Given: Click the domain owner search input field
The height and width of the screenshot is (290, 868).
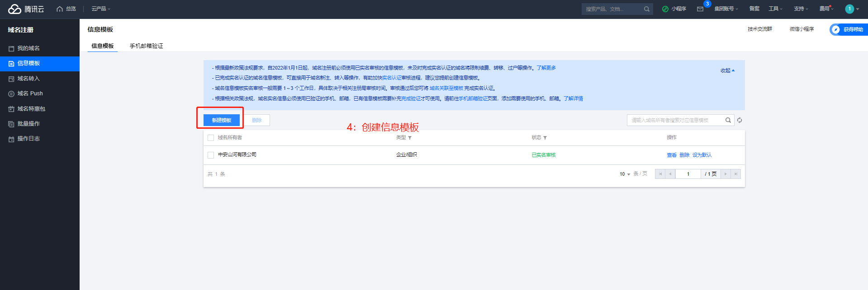Looking at the screenshot, I should tap(674, 120).
